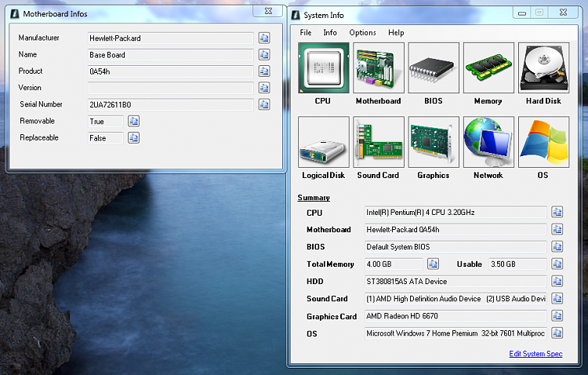Screen dimensions: 588x375
Task: Click the Name field Base Board
Action: pos(171,55)
